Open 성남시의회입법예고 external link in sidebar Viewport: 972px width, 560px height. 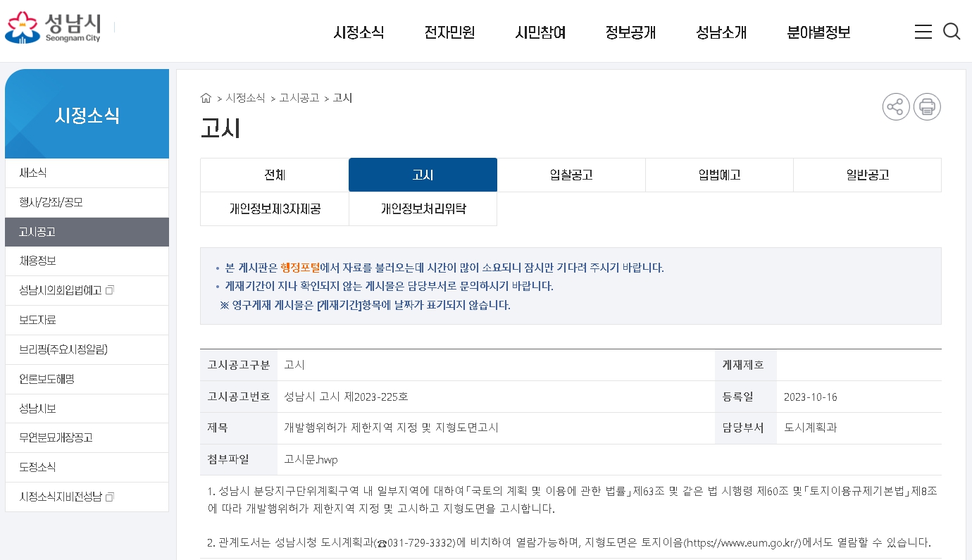pyautogui.click(x=66, y=290)
